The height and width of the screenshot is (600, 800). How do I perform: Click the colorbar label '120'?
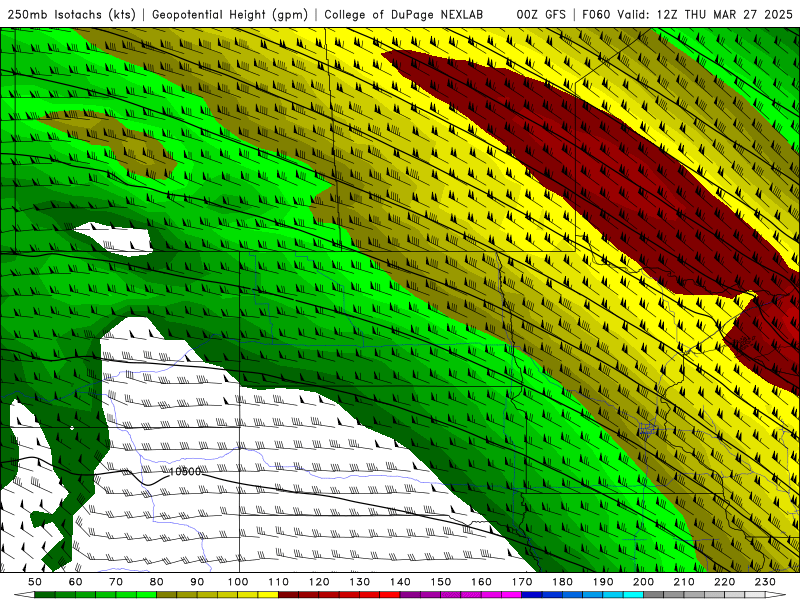tap(319, 582)
